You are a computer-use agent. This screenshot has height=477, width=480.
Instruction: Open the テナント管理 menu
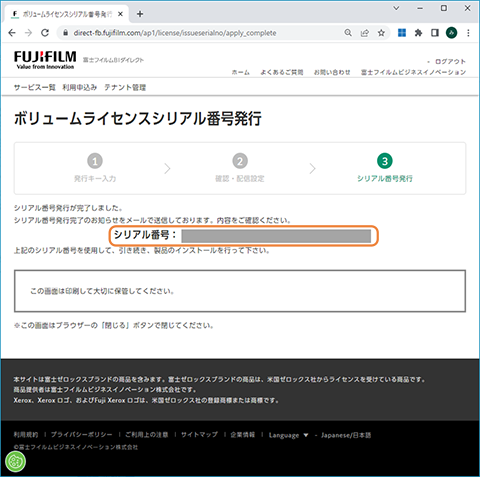(125, 88)
